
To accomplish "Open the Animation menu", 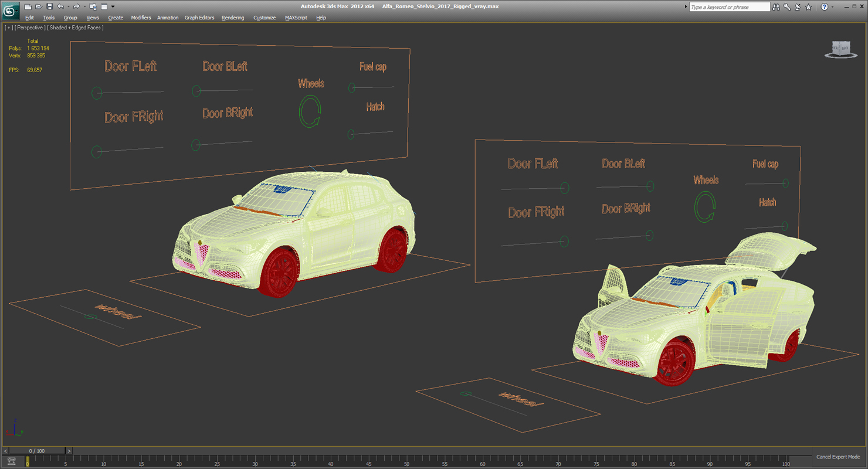I will coord(168,18).
